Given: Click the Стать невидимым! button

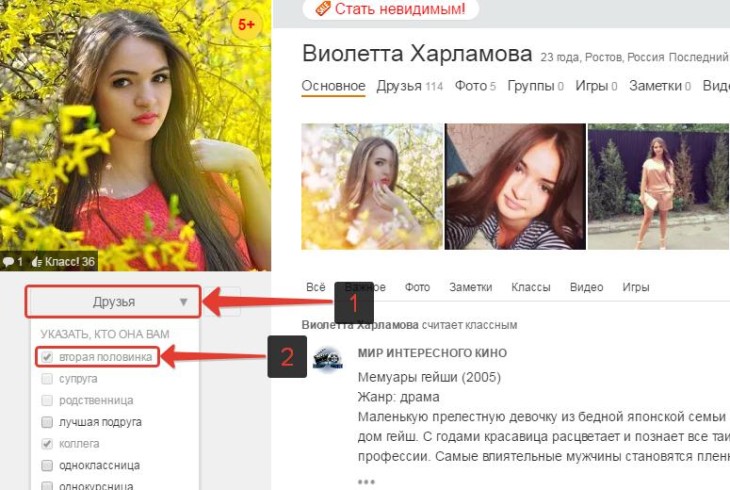Looking at the screenshot, I should tap(390, 8).
